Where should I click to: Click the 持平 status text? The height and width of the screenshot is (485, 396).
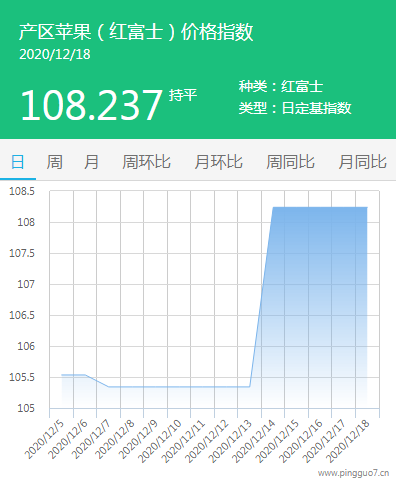[183, 95]
